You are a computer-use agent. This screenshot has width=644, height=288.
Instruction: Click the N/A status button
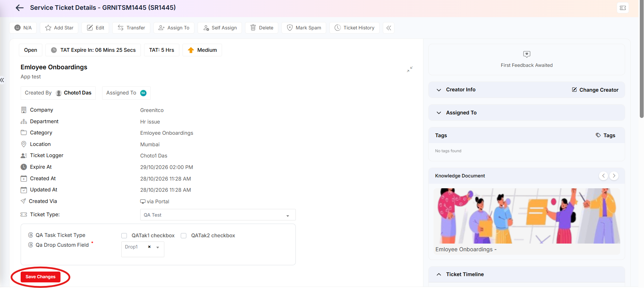(x=23, y=28)
